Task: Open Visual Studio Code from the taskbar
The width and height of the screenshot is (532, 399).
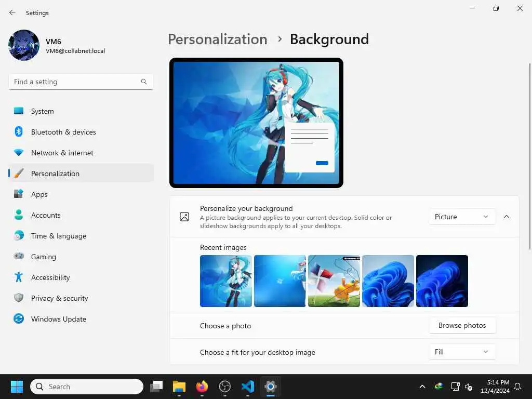Action: point(248,387)
